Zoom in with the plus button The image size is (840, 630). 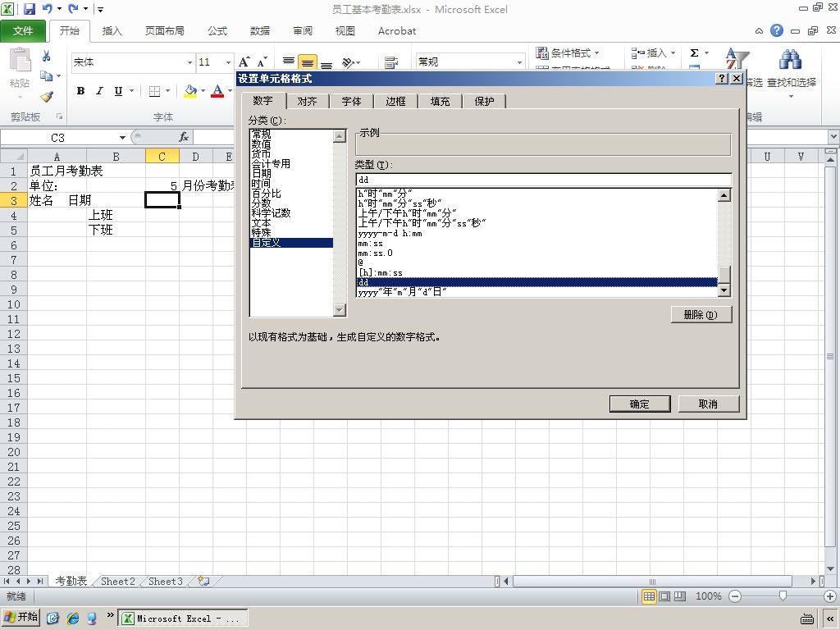[x=830, y=596]
